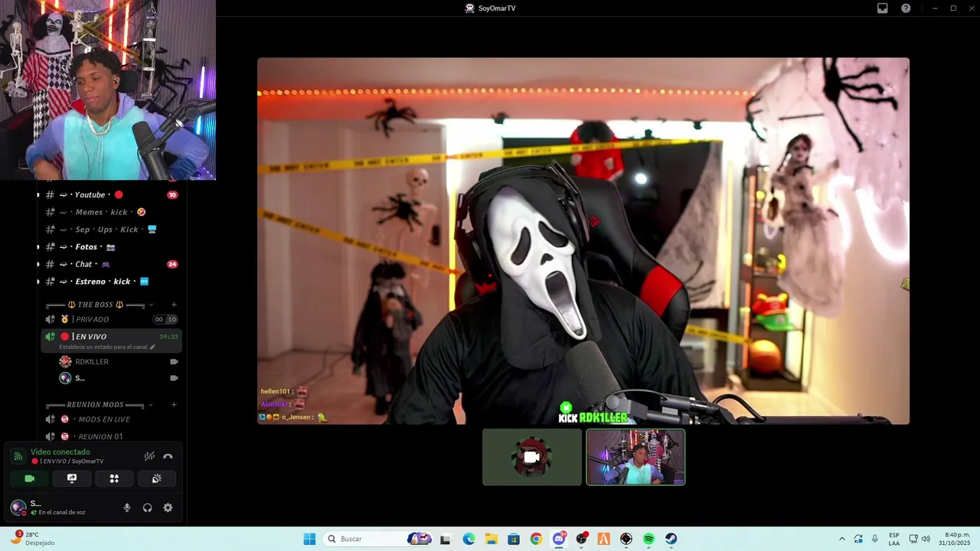Join the PRIVADO voice channel
This screenshot has height=551, width=980.
click(112, 319)
